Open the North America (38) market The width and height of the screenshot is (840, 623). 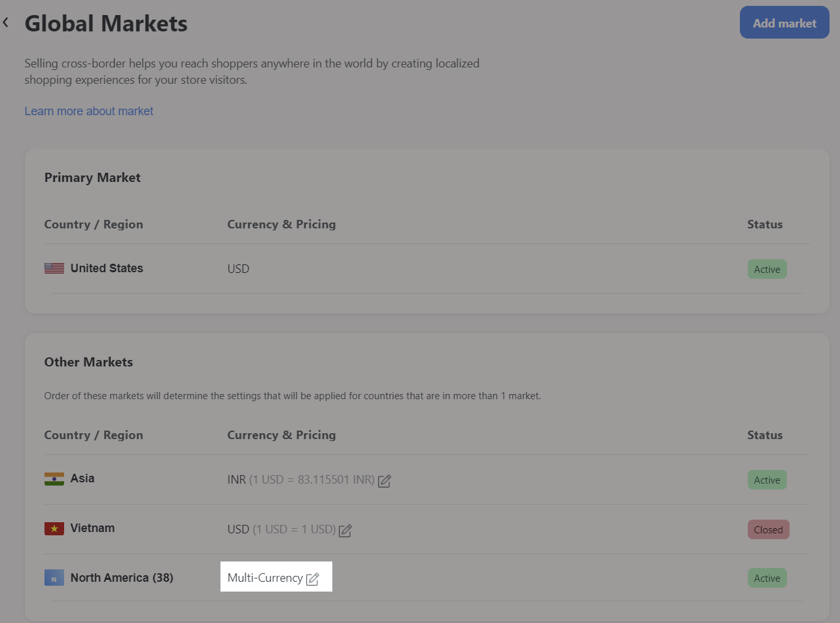click(x=122, y=578)
